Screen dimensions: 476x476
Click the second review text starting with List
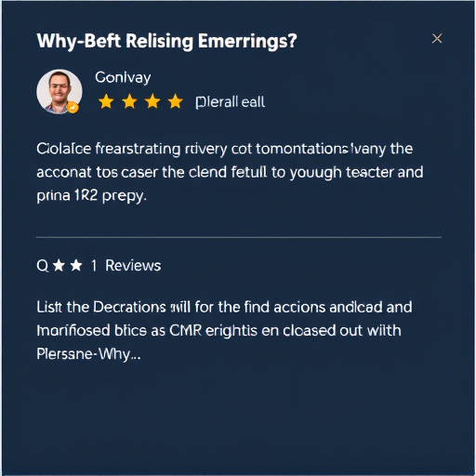tap(225, 331)
